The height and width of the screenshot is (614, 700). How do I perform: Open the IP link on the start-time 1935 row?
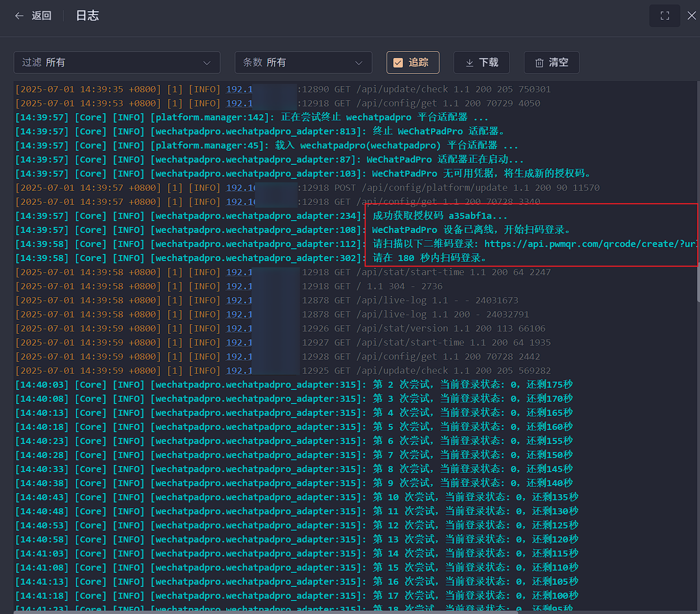[x=239, y=343]
